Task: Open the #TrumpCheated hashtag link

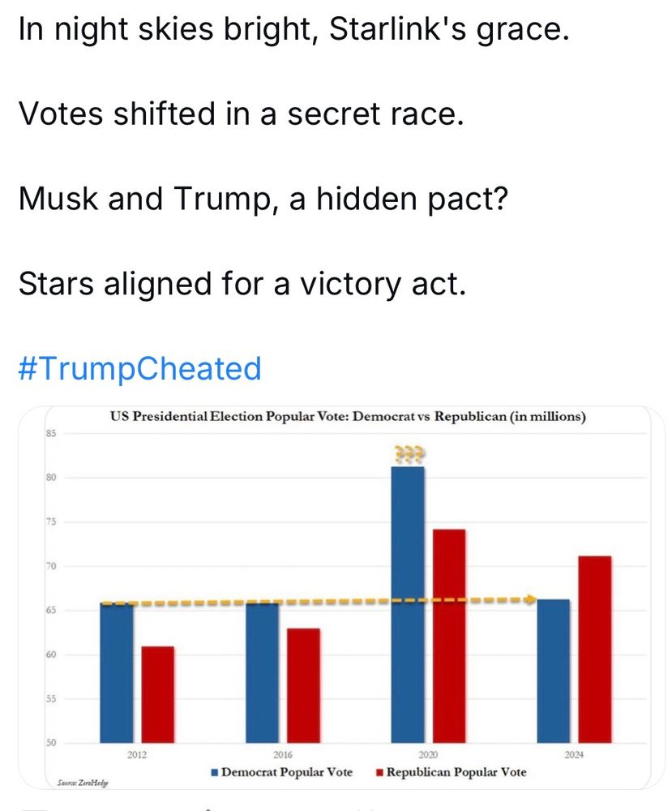Action: tap(139, 369)
